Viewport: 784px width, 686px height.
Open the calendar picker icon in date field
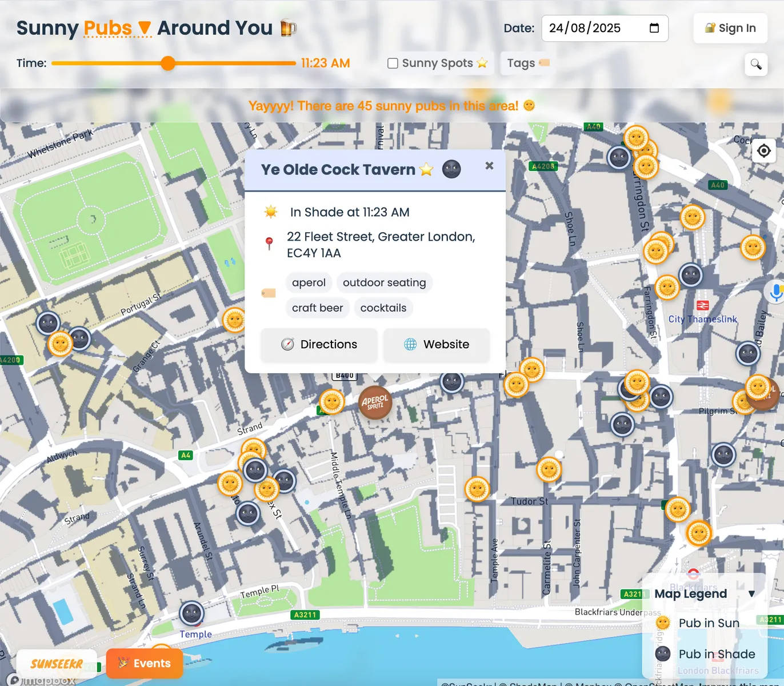[654, 28]
